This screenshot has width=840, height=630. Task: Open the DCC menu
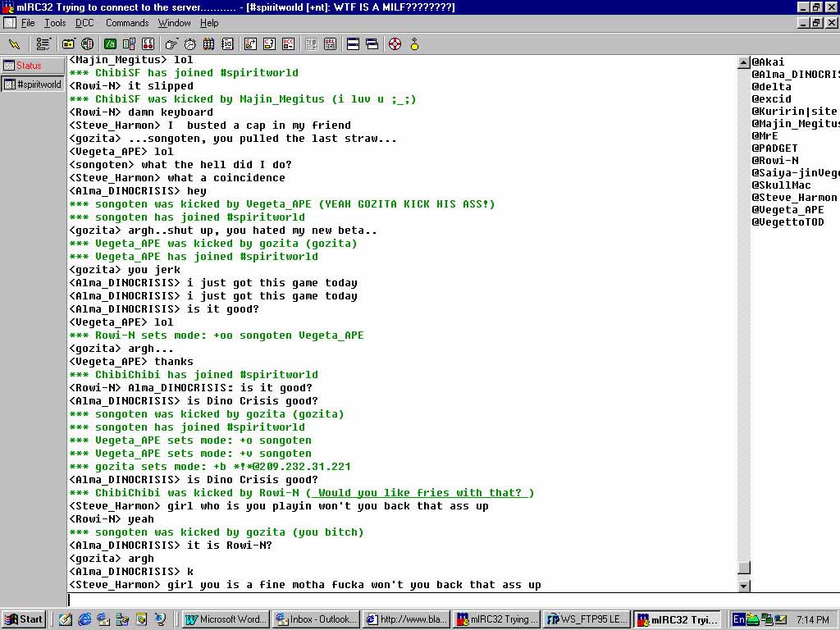(x=84, y=23)
